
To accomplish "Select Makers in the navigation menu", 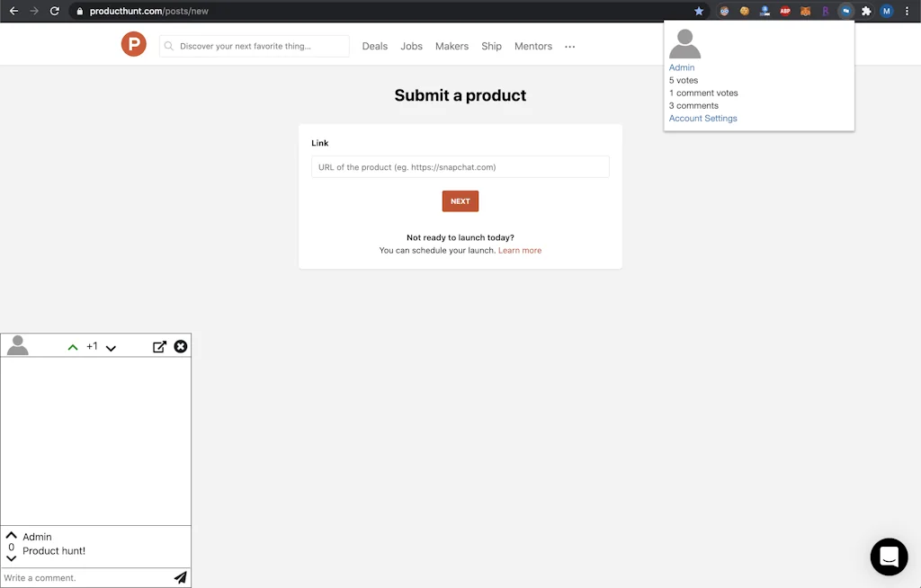I will 451,46.
